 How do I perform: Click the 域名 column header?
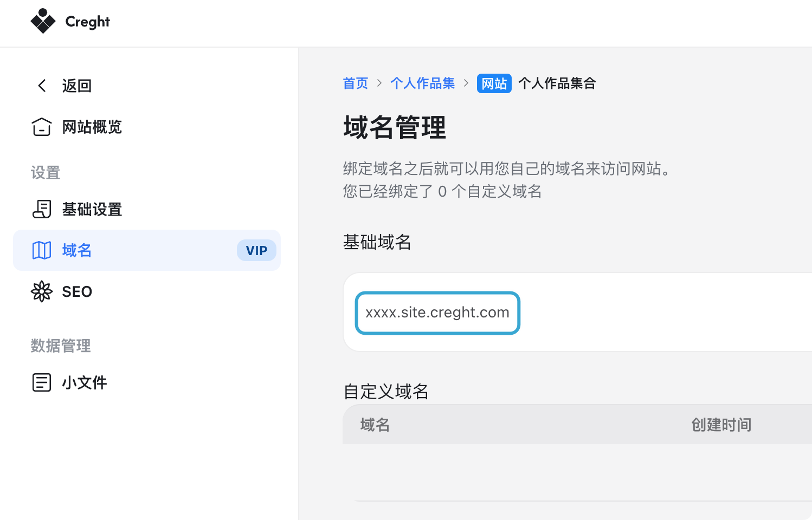click(x=375, y=425)
